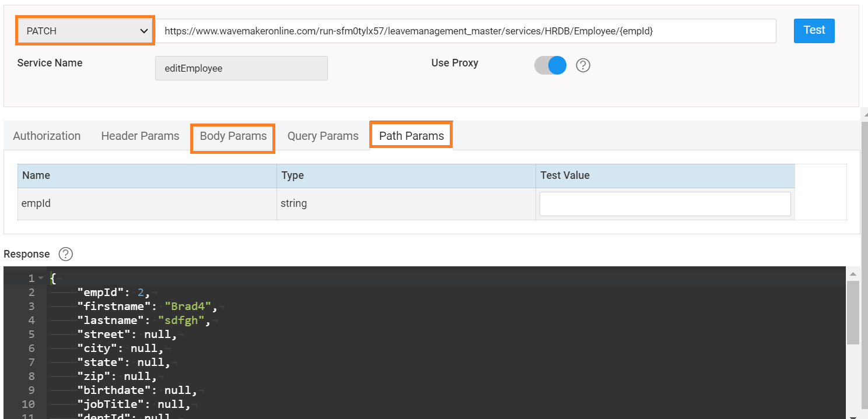Click into the service URL field
Image resolution: width=868 pixels, height=419 pixels.
coord(465,31)
